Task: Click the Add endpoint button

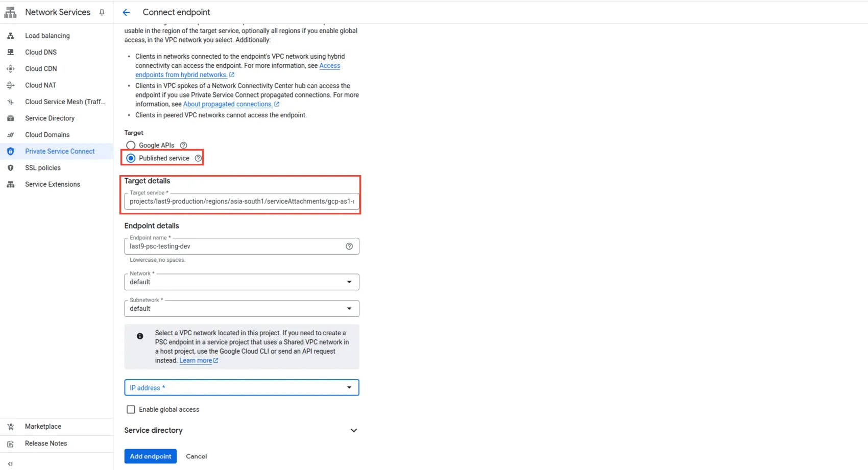Action: click(150, 456)
